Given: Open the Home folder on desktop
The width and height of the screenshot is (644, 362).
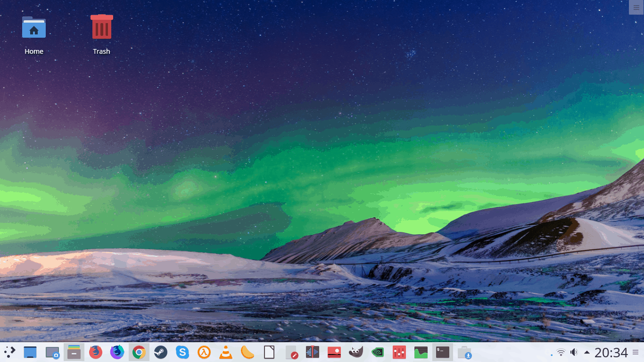Looking at the screenshot, I should (34, 35).
